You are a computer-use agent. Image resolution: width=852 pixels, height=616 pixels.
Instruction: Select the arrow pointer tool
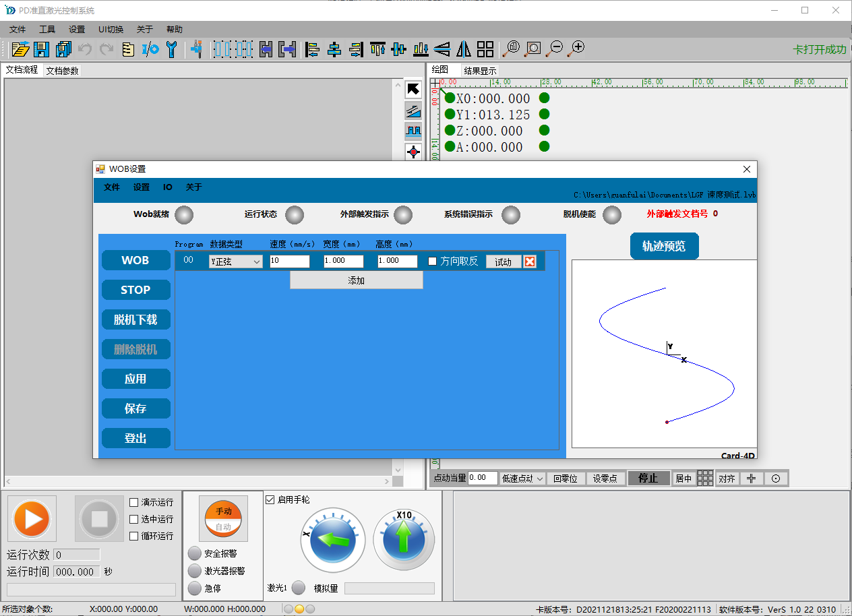(x=413, y=89)
